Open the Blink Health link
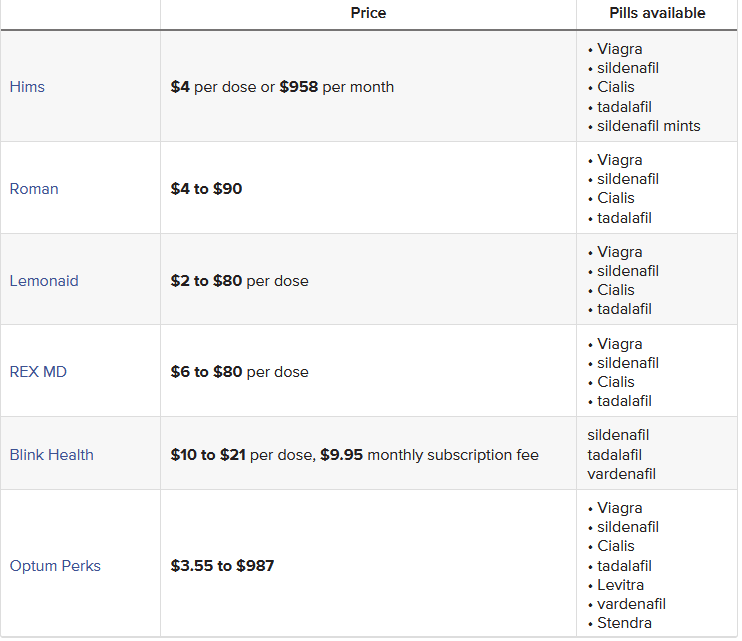Image resolution: width=742 pixels, height=641 pixels. (x=51, y=455)
